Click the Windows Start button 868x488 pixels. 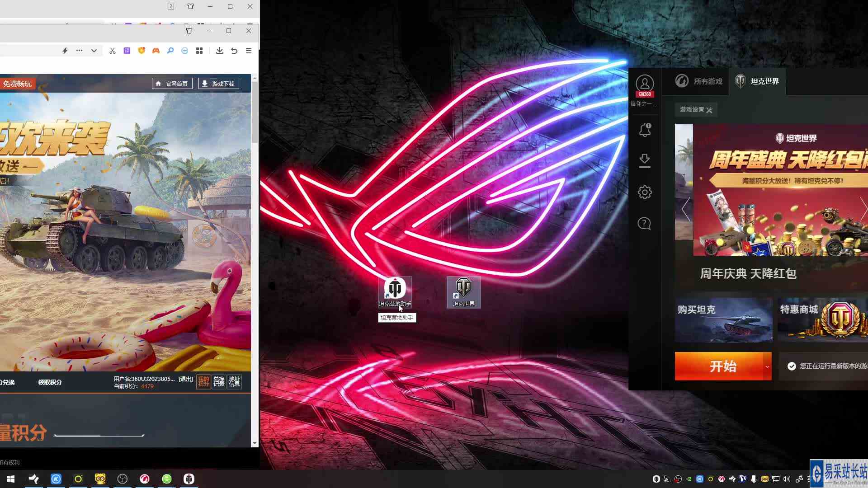(11, 479)
